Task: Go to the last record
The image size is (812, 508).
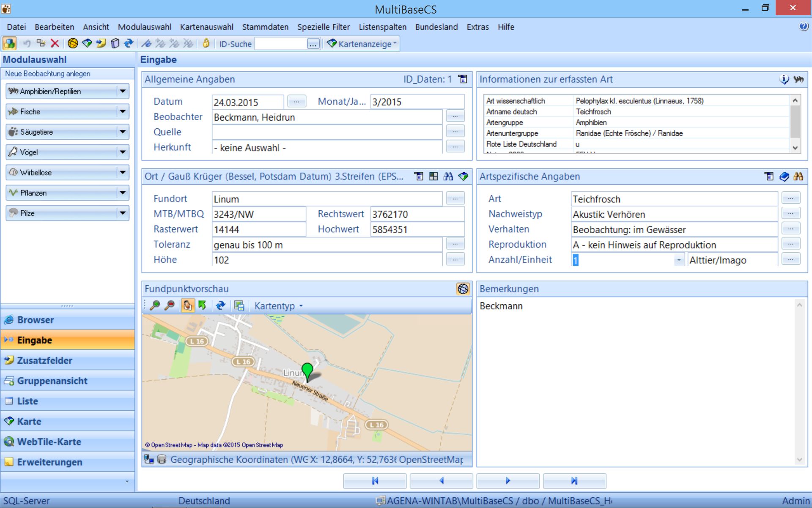Action: pos(574,480)
